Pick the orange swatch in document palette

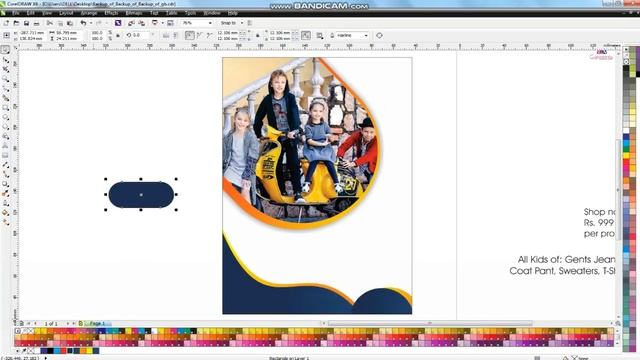point(83,351)
